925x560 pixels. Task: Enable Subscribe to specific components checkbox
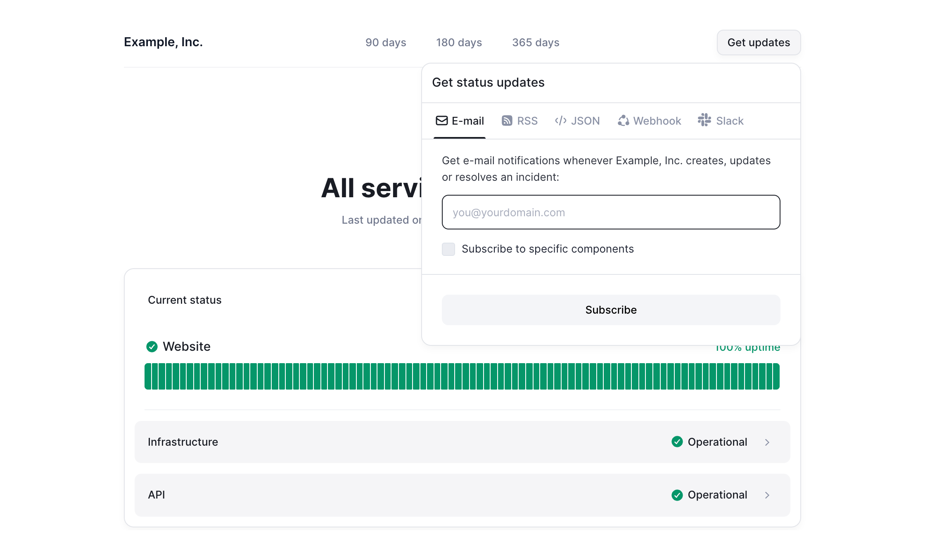[x=448, y=249]
